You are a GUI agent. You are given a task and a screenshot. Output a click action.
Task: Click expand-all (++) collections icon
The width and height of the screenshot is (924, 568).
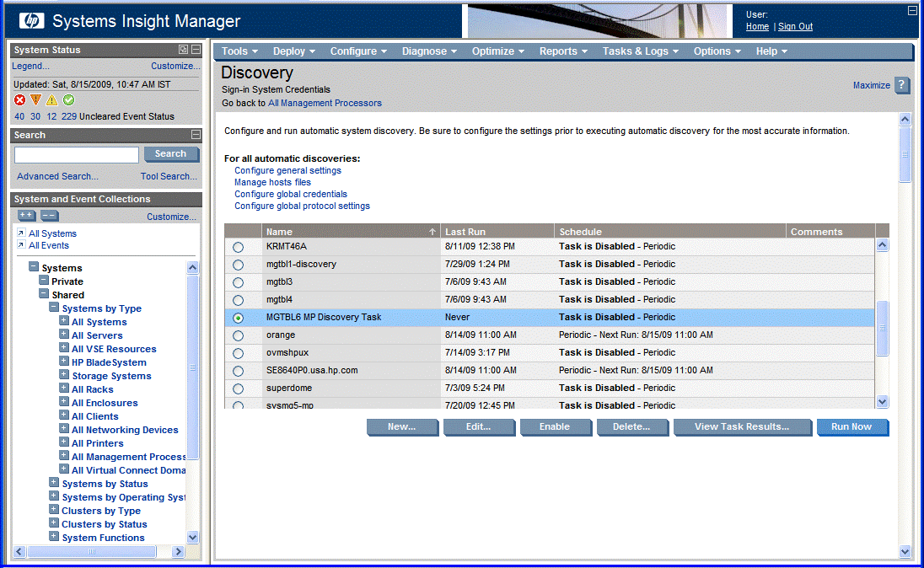click(26, 216)
